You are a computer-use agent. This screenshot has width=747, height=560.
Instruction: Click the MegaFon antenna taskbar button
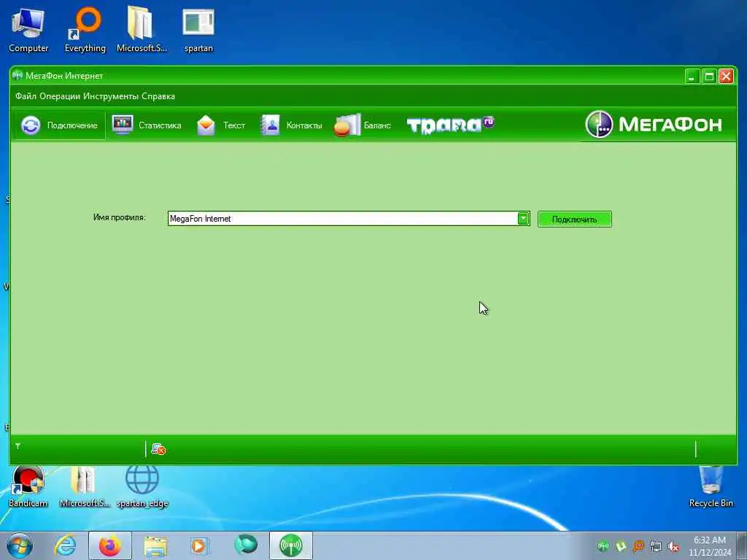click(x=291, y=545)
